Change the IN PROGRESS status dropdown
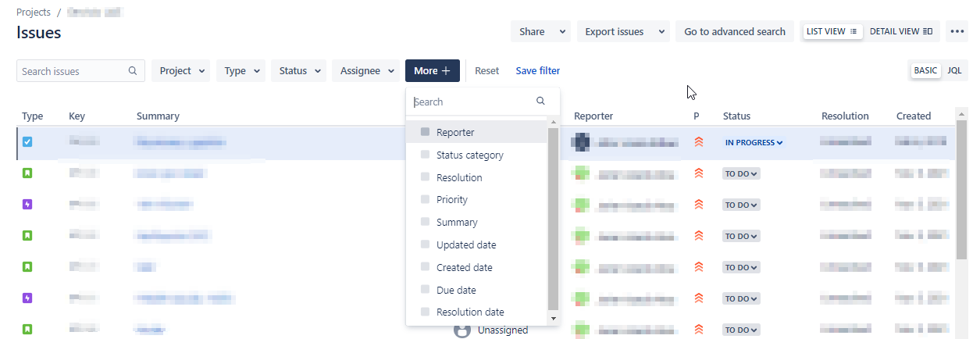This screenshot has width=980, height=339. click(754, 143)
